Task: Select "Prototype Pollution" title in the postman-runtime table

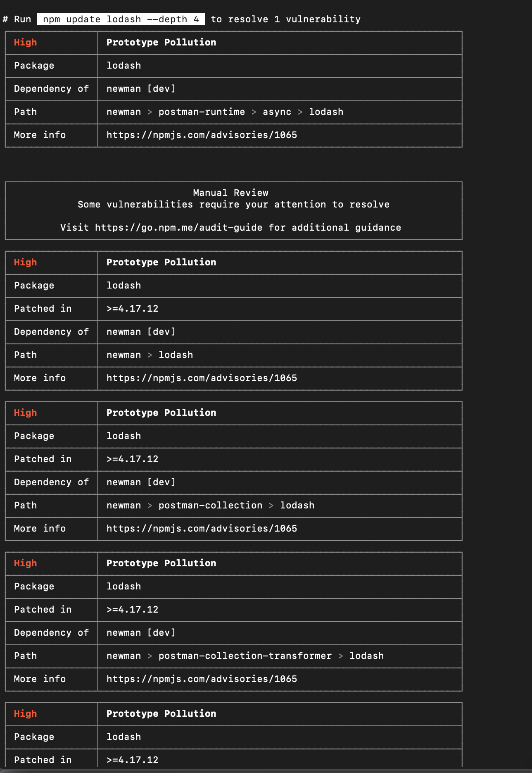Action: (x=161, y=43)
